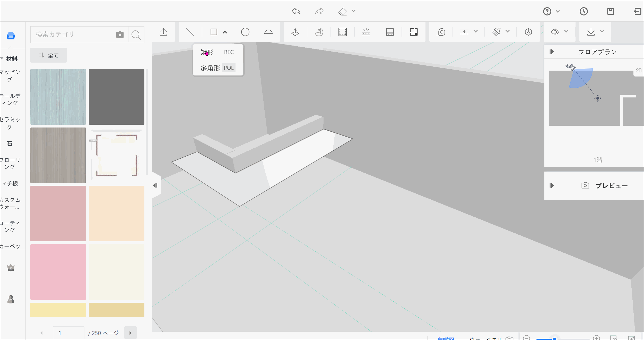Select the マチ板 category
The width and height of the screenshot is (644, 340).
pyautogui.click(x=10, y=183)
